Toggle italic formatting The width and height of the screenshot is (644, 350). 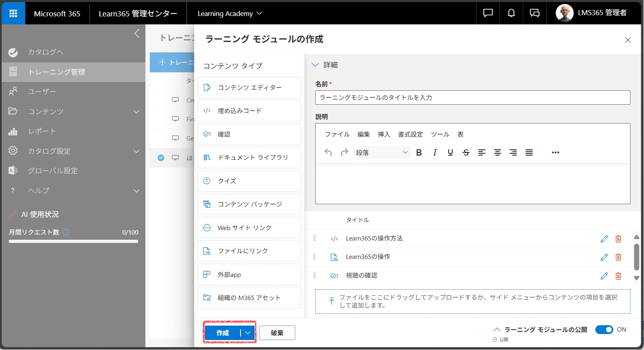(435, 152)
